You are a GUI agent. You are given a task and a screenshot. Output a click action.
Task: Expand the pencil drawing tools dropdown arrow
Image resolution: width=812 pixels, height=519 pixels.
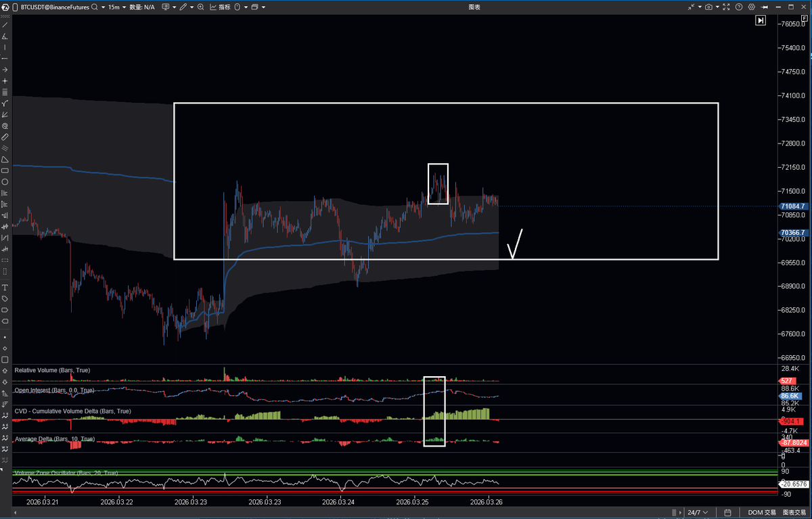tap(191, 7)
